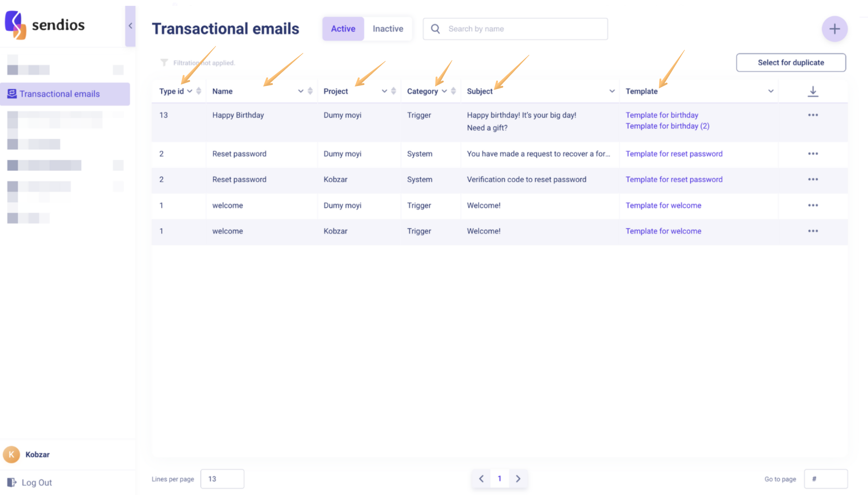Select Transactional emails in sidebar
This screenshot has height=495, width=868.
tap(60, 94)
